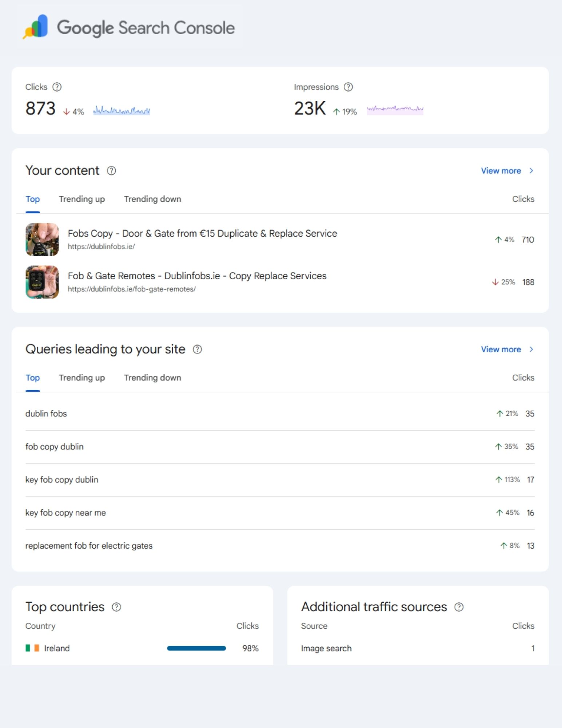The width and height of the screenshot is (562, 728).
Task: Click the Fobs Copy page thumbnail
Action: coord(42,240)
